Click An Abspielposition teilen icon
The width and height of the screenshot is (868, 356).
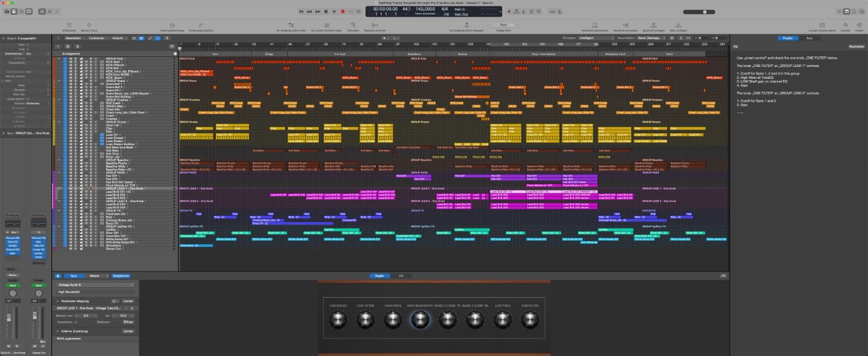point(291,27)
